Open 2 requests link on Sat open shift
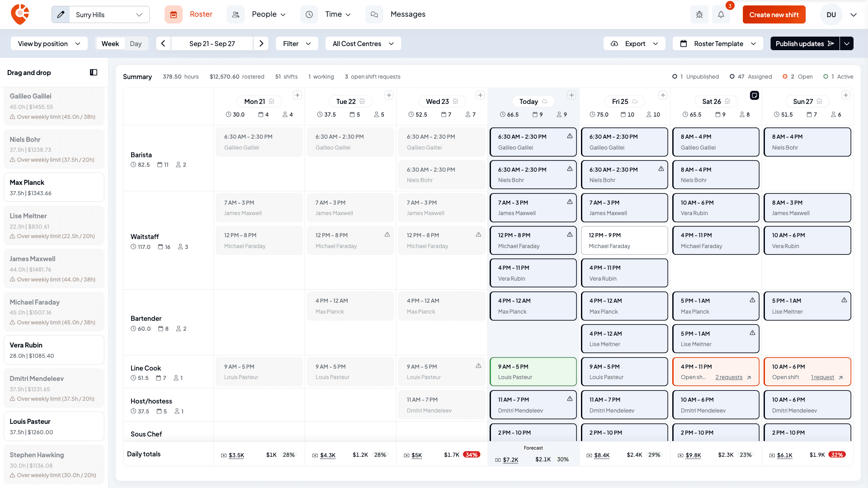This screenshot has width=868, height=488. pos(729,377)
